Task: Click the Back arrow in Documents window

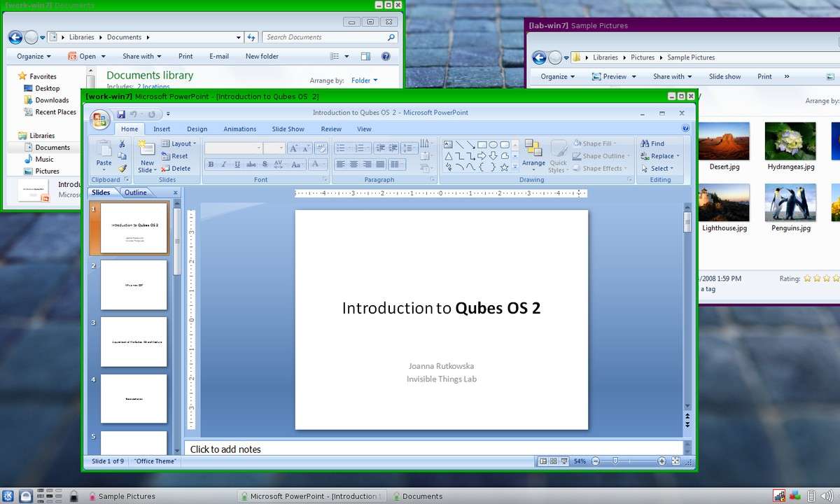Action: tap(14, 37)
